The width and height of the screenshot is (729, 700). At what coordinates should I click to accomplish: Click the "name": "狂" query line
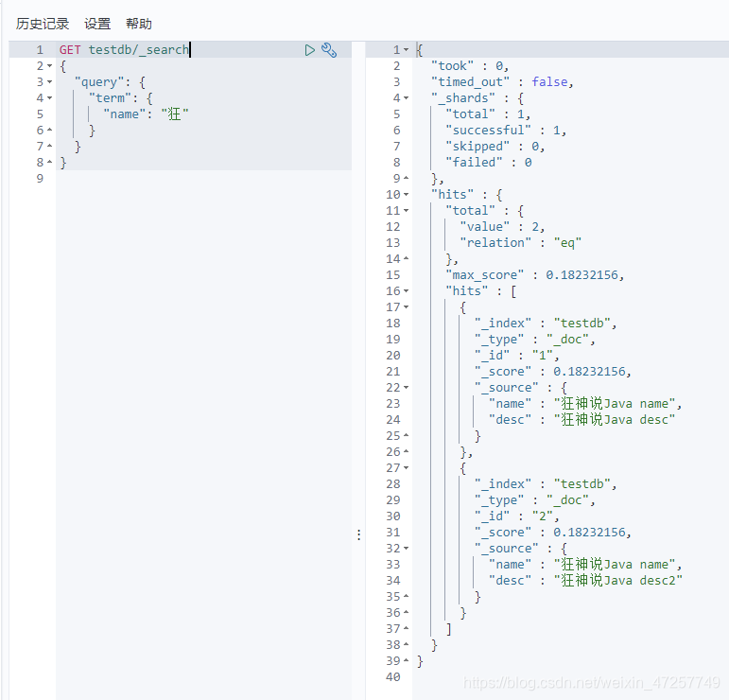coord(146,114)
